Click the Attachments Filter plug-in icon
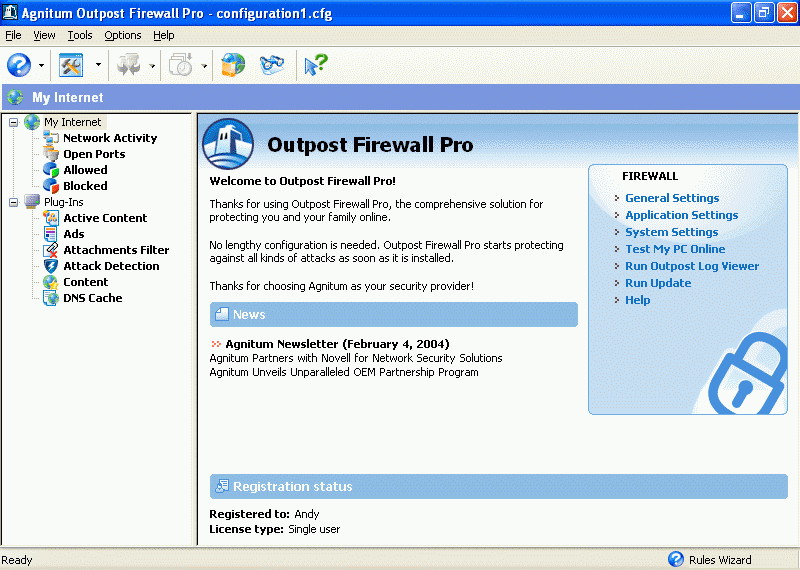800x570 pixels. click(x=51, y=250)
